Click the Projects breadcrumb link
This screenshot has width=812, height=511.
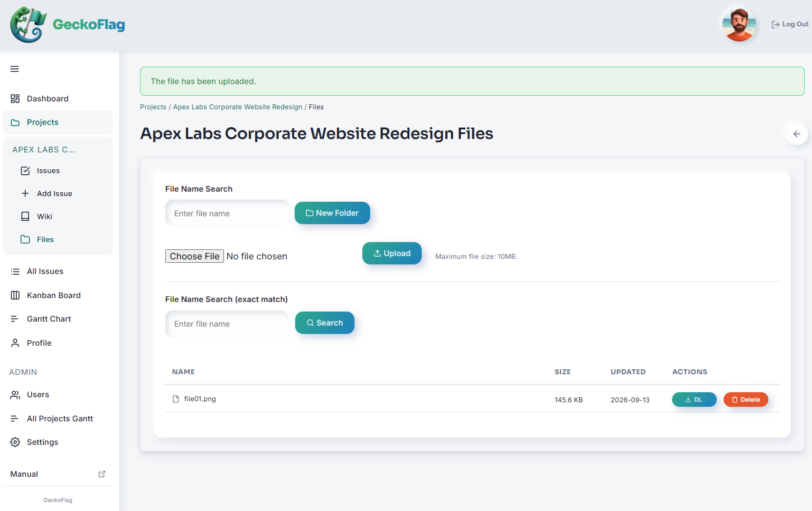coord(153,107)
